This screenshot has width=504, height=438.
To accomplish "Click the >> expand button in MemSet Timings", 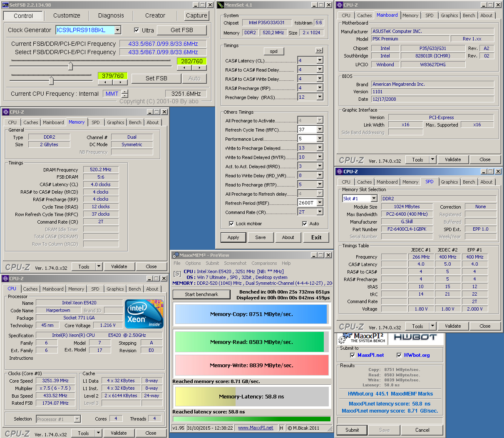I will click(x=319, y=50).
